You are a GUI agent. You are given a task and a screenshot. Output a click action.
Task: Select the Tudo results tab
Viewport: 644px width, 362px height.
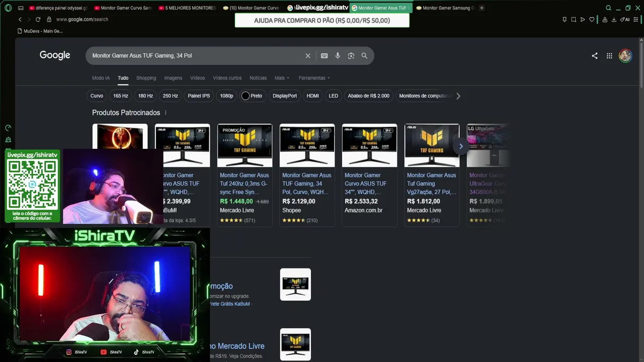123,78
